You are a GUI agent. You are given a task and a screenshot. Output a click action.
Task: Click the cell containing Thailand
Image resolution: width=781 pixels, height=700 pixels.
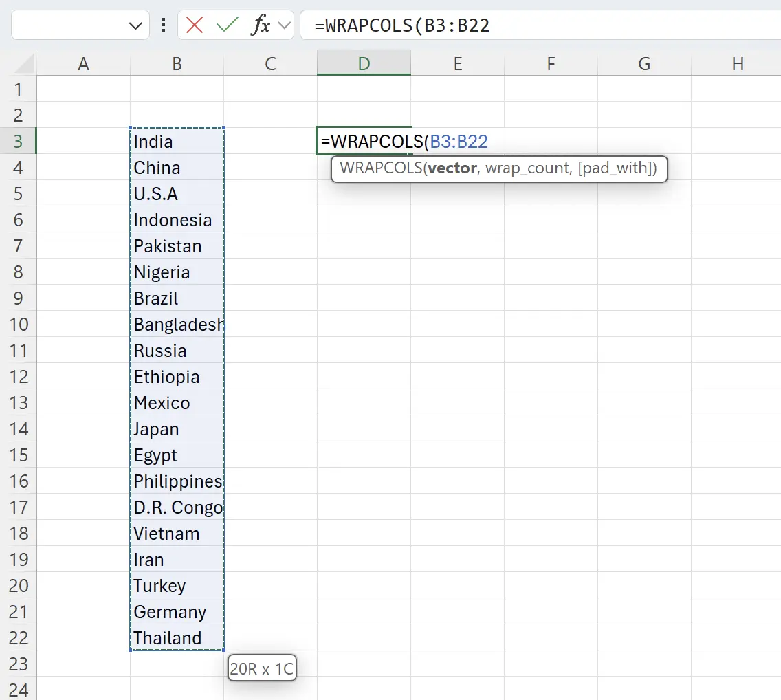pyautogui.click(x=177, y=638)
